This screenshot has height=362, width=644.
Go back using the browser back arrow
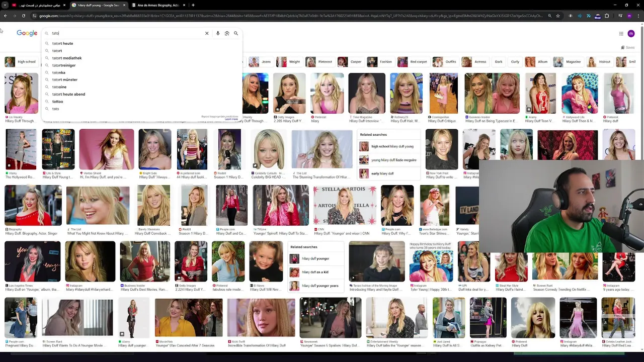[x=5, y=16]
